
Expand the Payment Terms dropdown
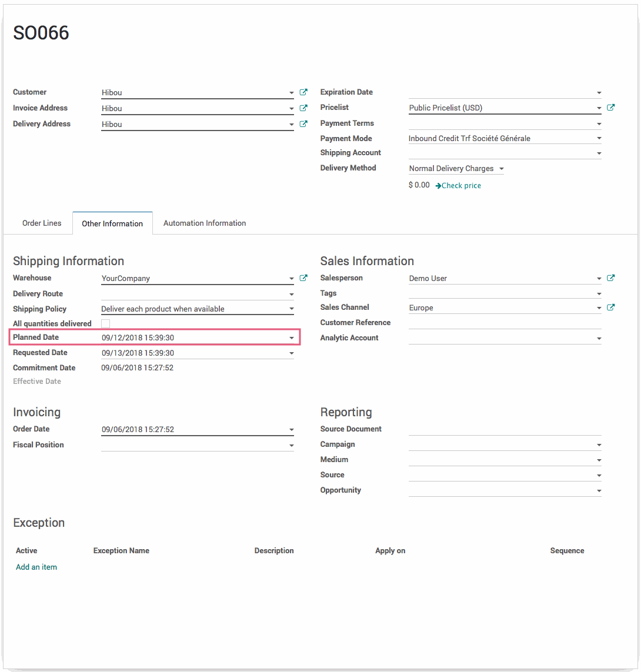click(599, 124)
